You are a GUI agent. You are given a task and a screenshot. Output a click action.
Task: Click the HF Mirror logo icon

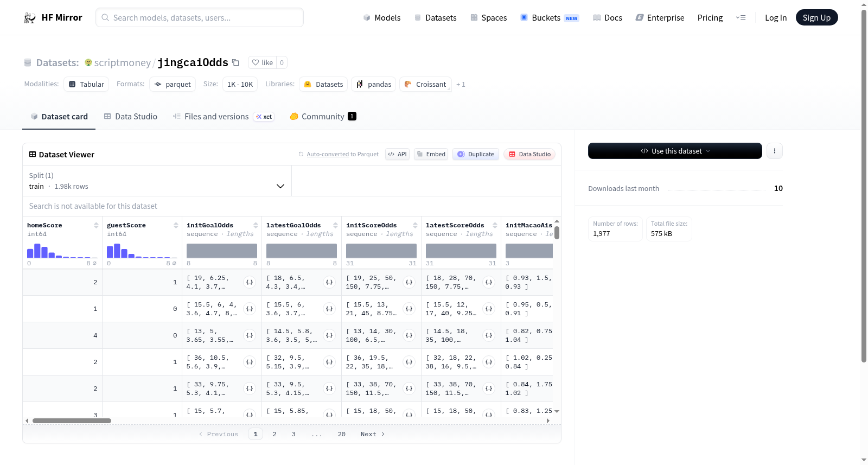(30, 18)
